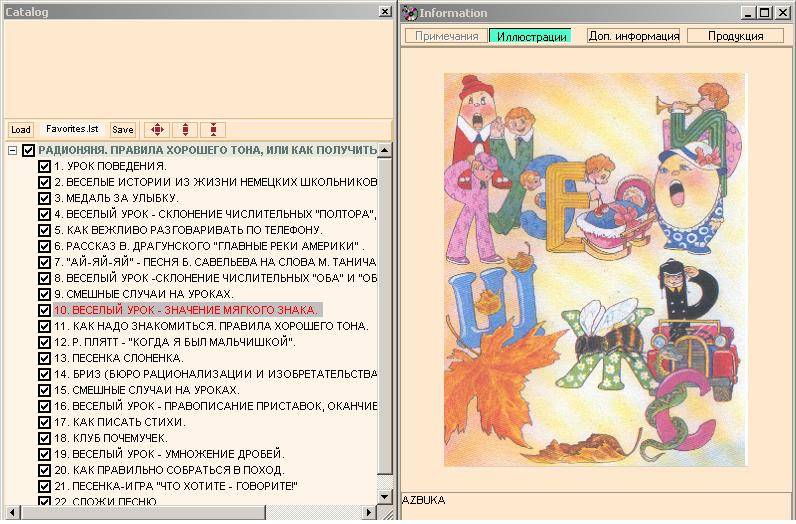
Task: Click the four-direction arrows icon in Catalog toolbar
Action: [157, 129]
